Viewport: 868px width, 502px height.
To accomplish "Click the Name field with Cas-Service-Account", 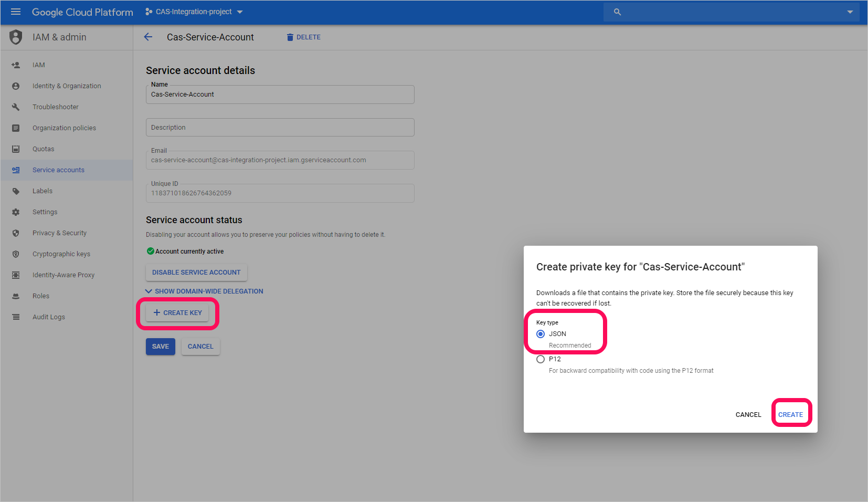I will pyautogui.click(x=280, y=95).
